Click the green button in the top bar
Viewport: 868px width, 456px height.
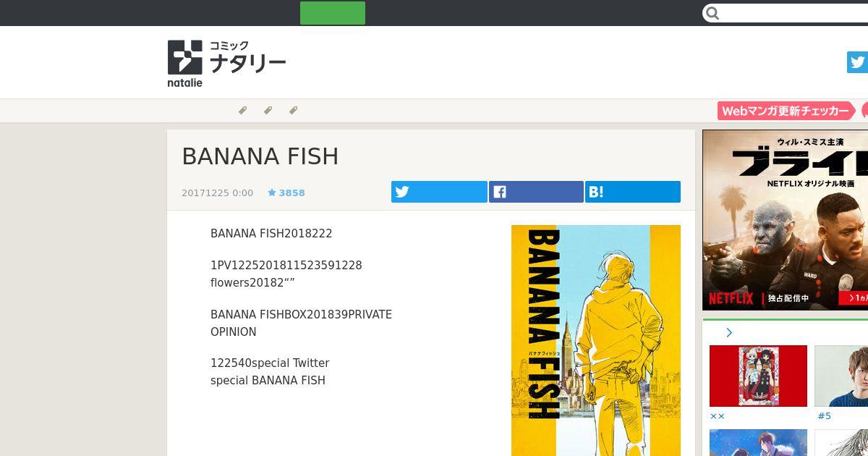333,13
